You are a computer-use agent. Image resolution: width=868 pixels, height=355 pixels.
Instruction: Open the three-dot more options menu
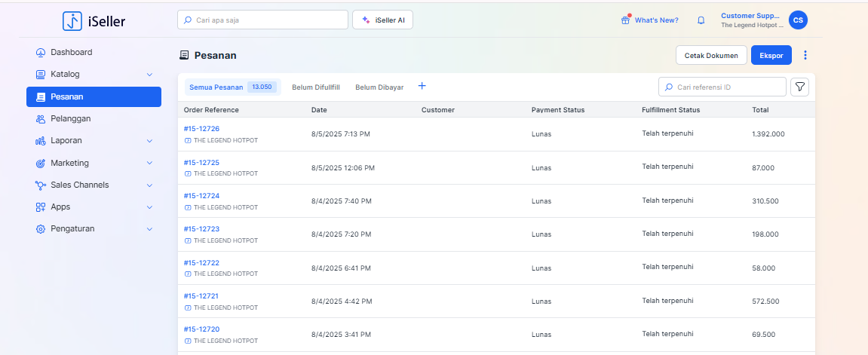(805, 55)
